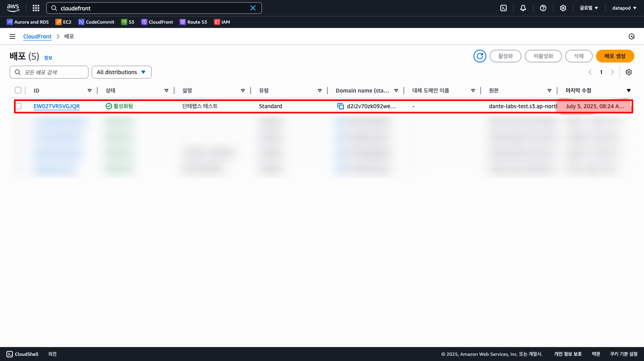Open the services grid menu

click(x=36, y=8)
